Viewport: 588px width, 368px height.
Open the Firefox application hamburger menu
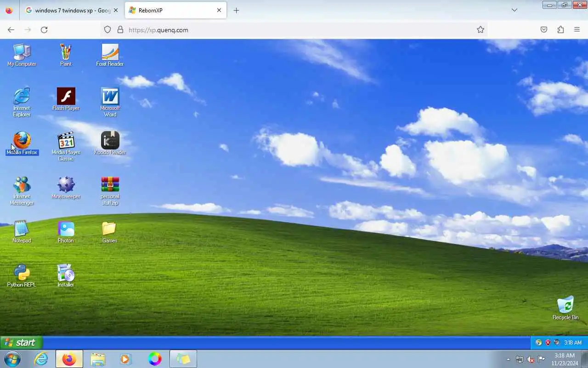tap(577, 29)
